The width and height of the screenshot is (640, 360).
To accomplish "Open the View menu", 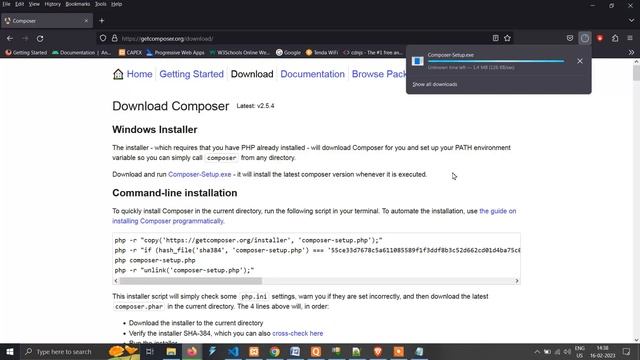I will tap(34, 4).
